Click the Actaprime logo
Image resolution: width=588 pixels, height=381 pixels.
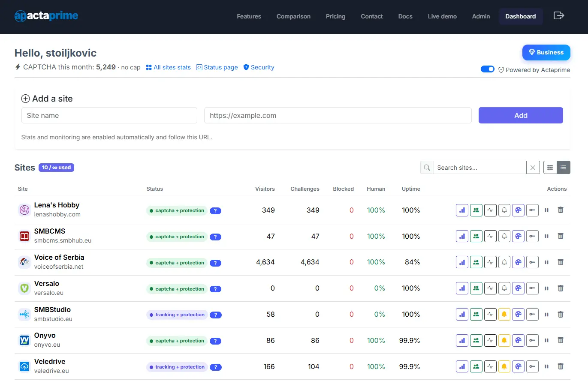(46, 16)
